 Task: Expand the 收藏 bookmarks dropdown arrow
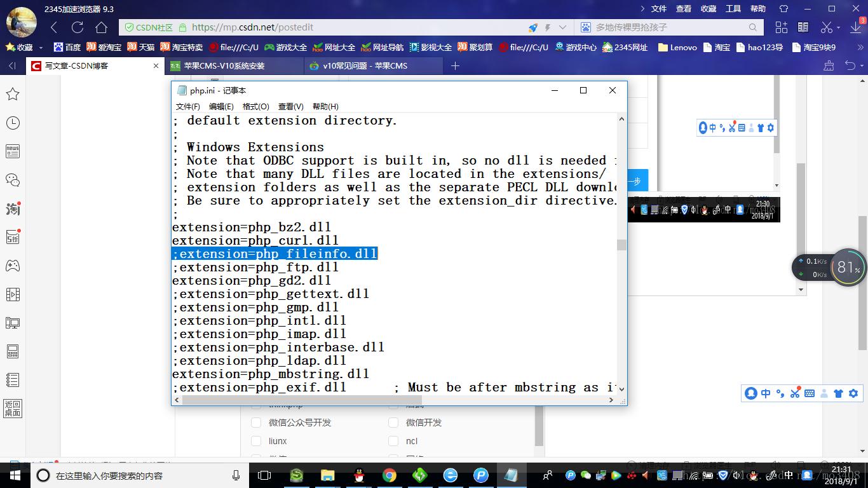pyautogui.click(x=41, y=48)
